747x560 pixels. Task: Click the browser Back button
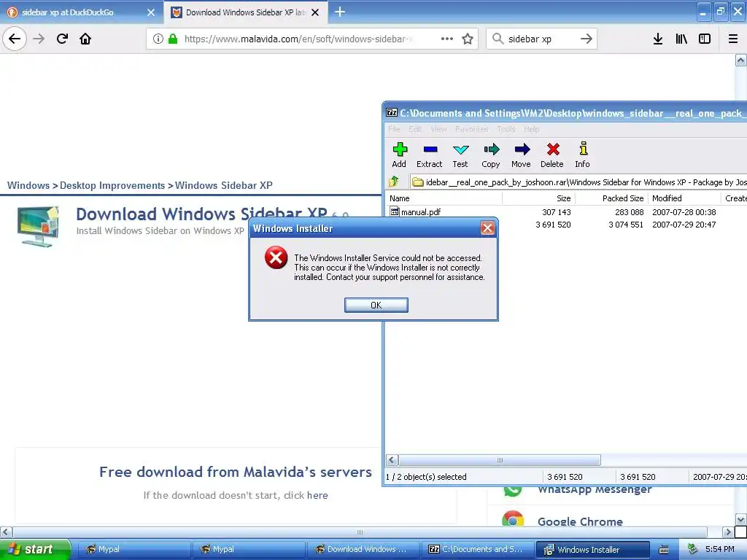click(15, 39)
